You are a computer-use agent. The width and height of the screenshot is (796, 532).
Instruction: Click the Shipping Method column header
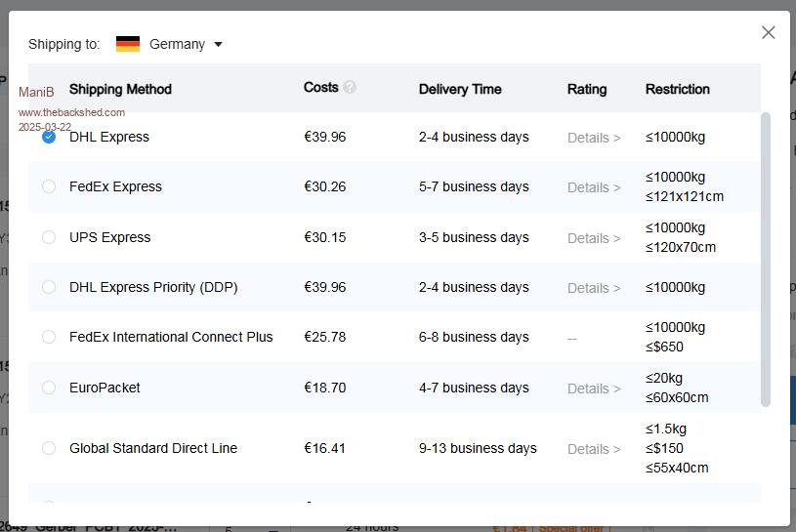120,89
